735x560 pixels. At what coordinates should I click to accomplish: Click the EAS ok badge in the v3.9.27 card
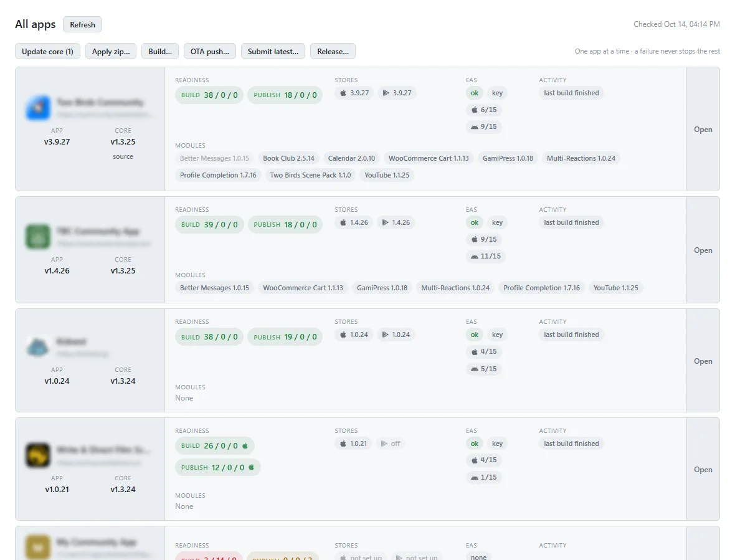click(x=475, y=93)
